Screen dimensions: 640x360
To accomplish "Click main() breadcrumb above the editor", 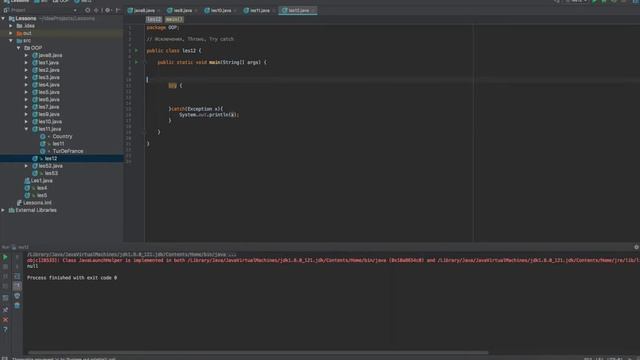I will (x=174, y=19).
